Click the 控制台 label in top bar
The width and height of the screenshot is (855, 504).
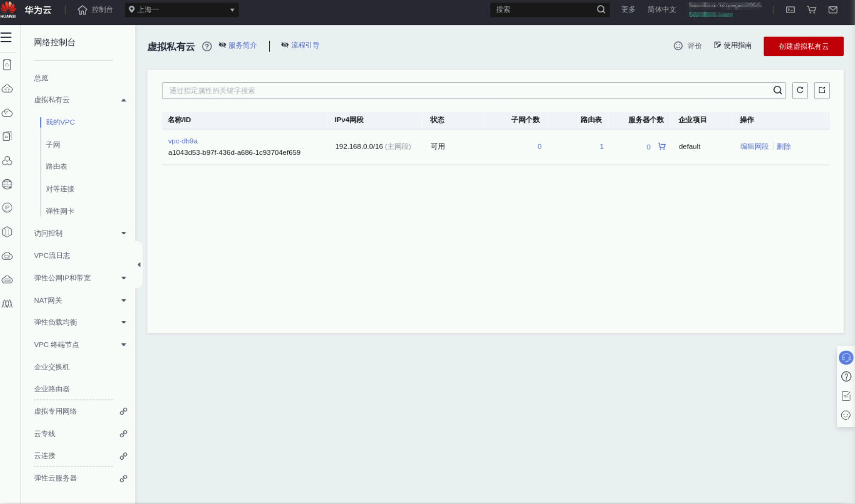102,10
